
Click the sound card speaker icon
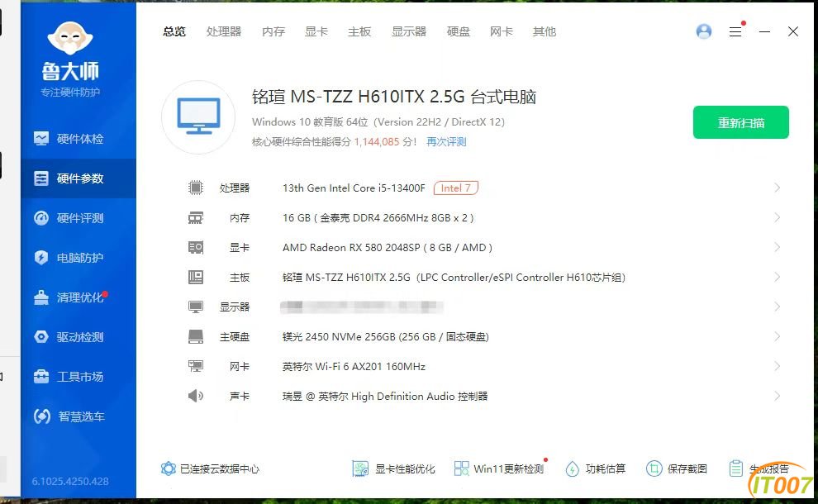tap(196, 396)
